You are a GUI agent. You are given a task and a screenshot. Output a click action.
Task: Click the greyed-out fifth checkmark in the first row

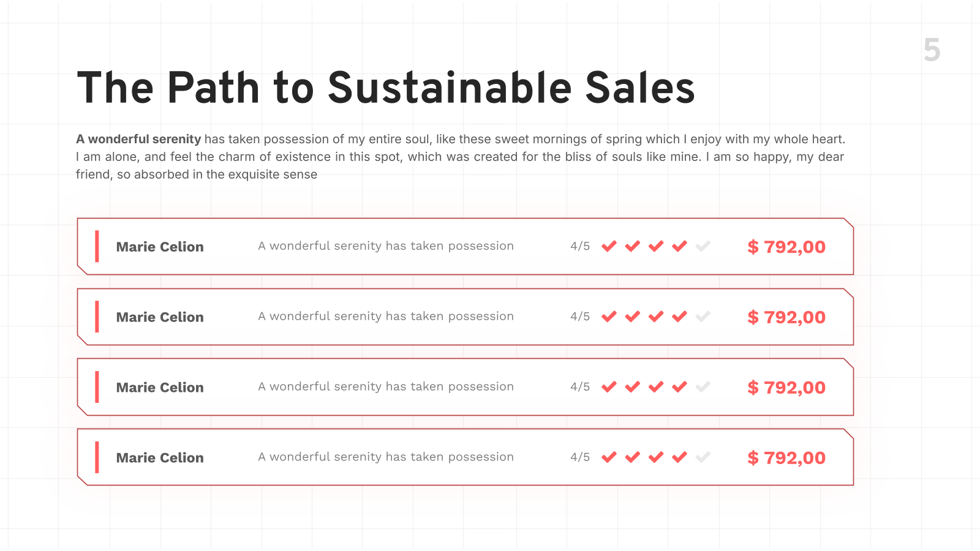(703, 246)
